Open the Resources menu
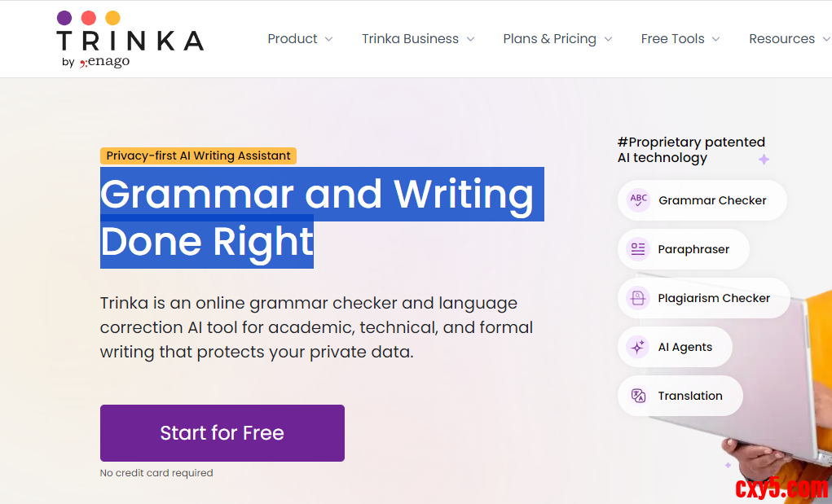 click(x=781, y=39)
